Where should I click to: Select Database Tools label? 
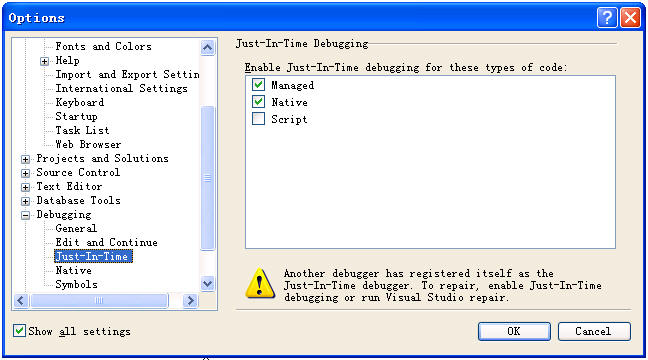79,200
